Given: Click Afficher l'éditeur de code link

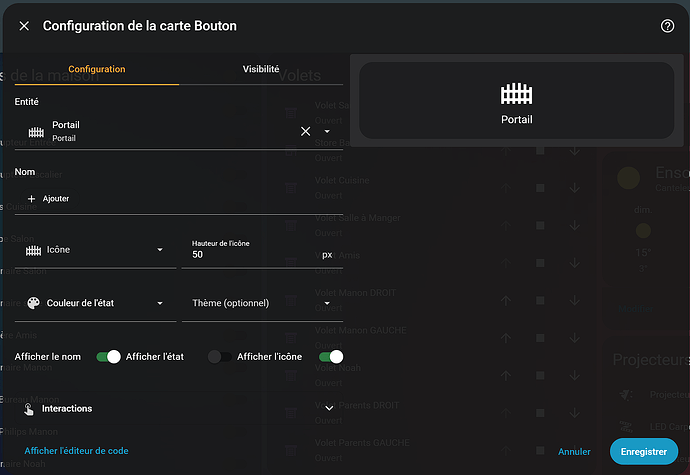Looking at the screenshot, I should tap(76, 451).
